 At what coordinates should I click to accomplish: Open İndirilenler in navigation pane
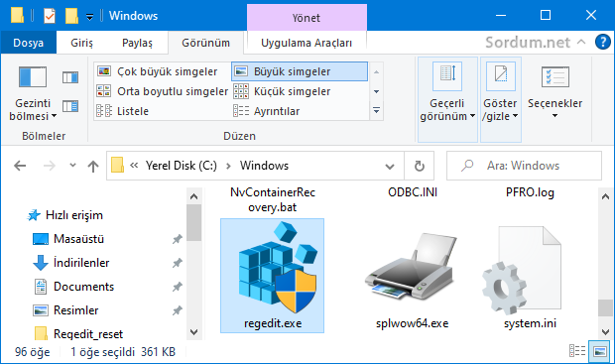tap(71, 263)
